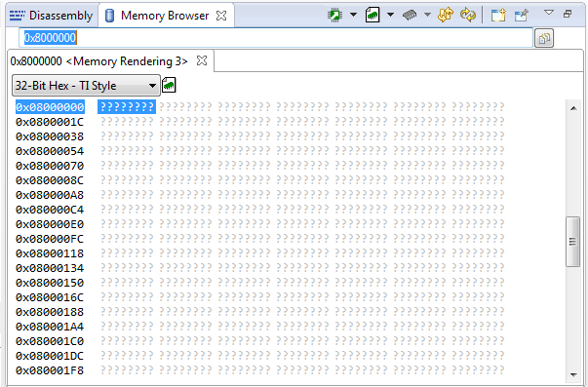The image size is (588, 387).
Task: Open the 32-Bit Hex - TI Style dropdown
Action: [86, 86]
